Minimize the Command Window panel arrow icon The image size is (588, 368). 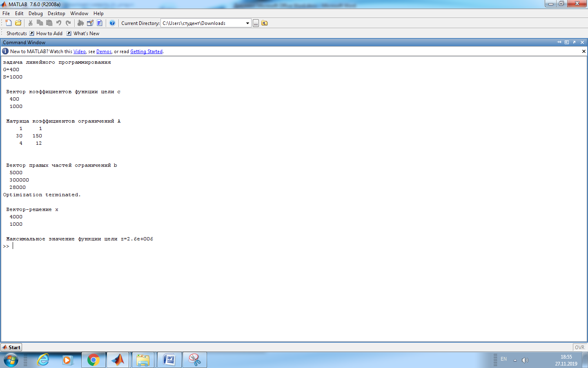559,42
